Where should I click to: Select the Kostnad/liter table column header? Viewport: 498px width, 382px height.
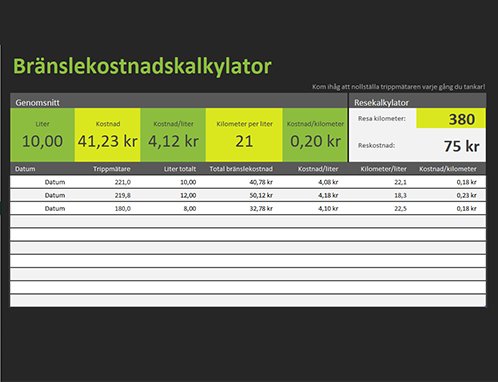pos(318,169)
